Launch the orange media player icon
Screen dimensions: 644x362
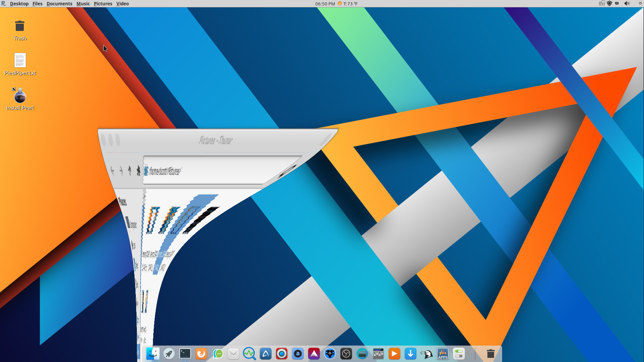click(x=394, y=354)
